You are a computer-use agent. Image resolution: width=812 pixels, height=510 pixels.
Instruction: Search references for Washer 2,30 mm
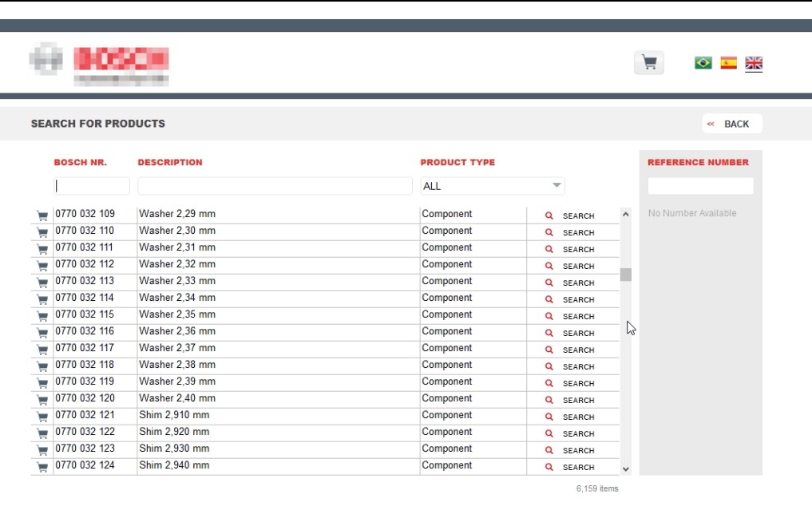[x=570, y=233]
